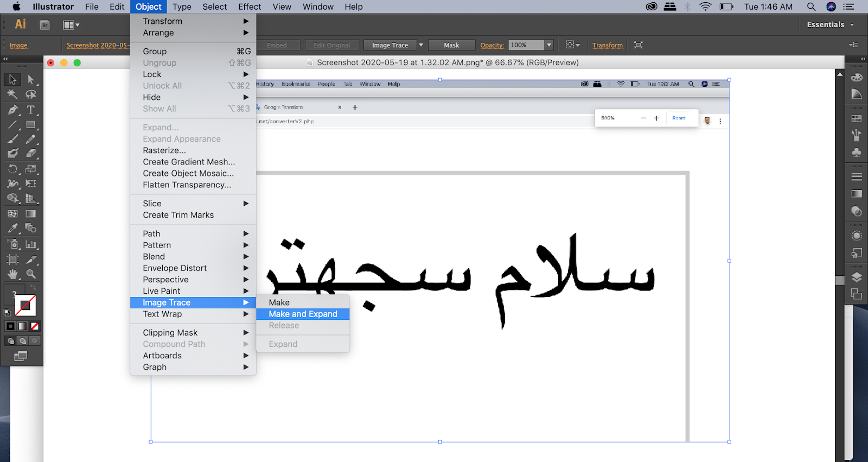868x462 pixels.
Task: Open the Image Trace presets dropdown arrow
Action: (x=421, y=45)
